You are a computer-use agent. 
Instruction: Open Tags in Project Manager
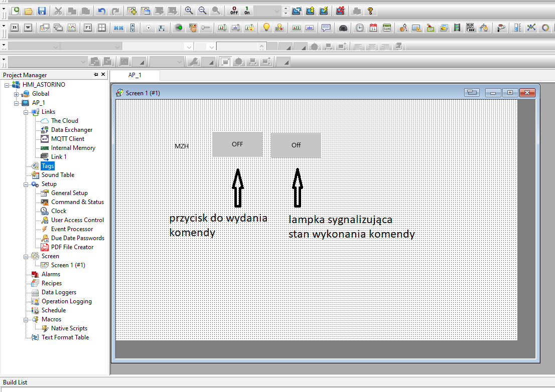[x=48, y=166]
